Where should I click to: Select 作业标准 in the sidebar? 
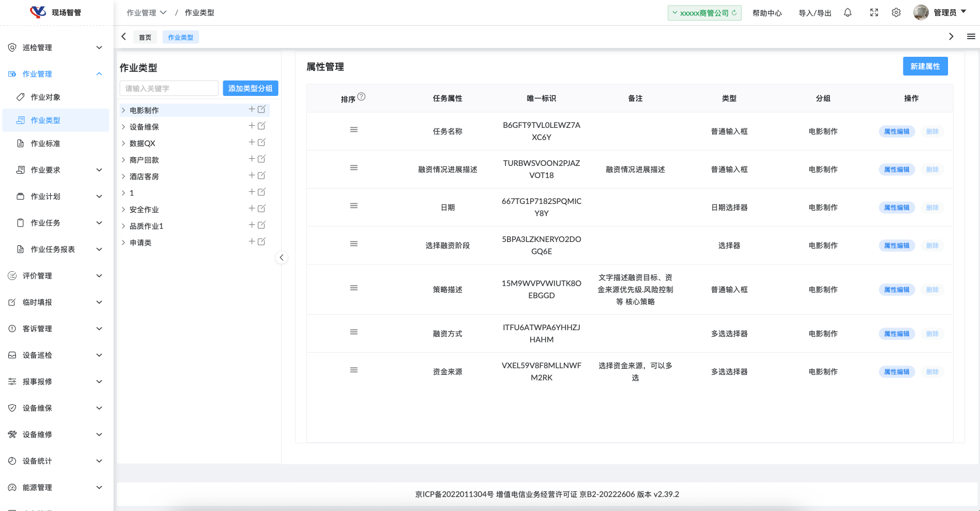[46, 143]
